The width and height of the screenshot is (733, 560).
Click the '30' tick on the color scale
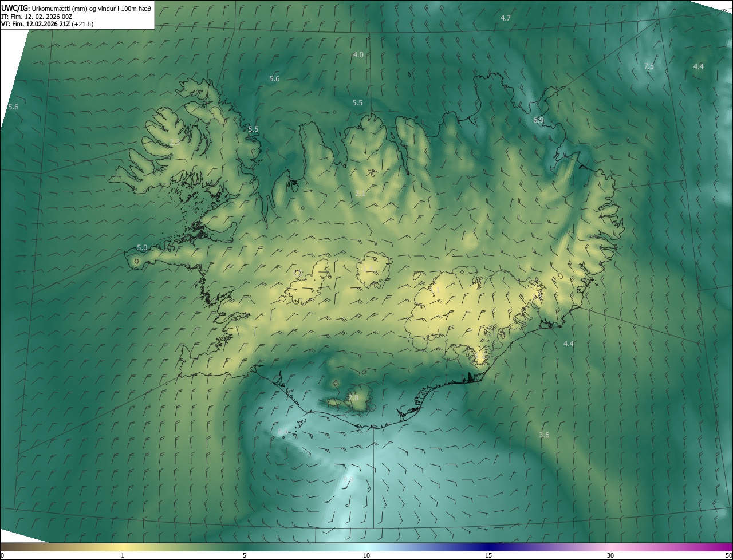pos(610,555)
